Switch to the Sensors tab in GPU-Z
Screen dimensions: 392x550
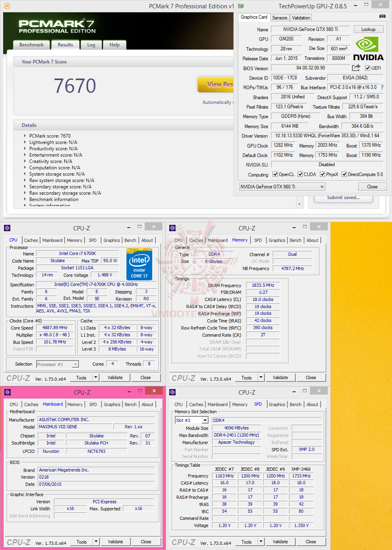pyautogui.click(x=279, y=18)
